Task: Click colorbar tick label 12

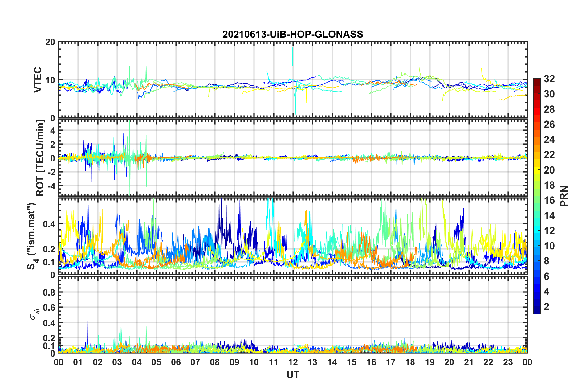Action: pyautogui.click(x=549, y=231)
